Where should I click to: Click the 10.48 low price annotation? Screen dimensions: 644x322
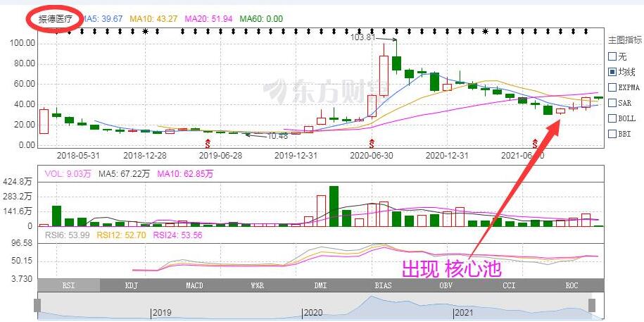[277, 136]
